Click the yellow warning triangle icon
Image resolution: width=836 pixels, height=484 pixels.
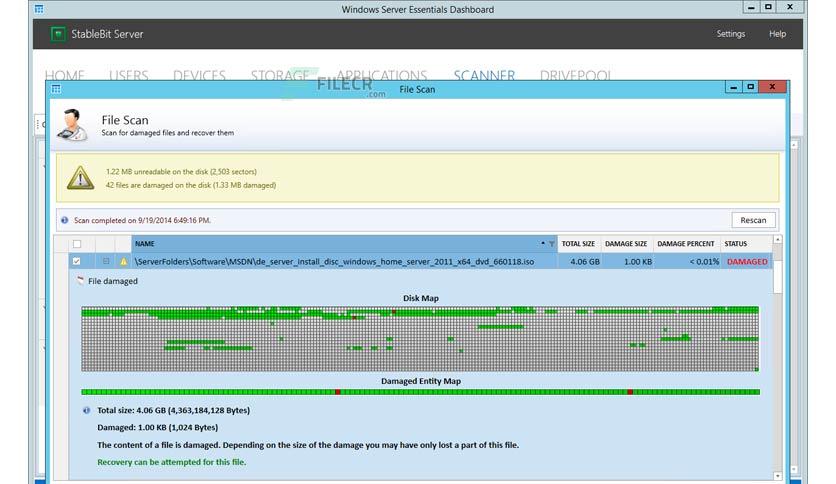(x=81, y=178)
